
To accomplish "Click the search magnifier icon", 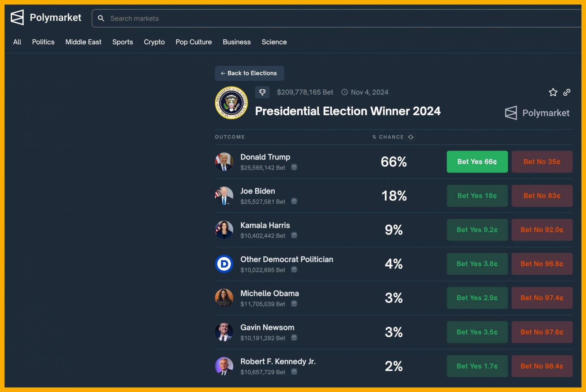I will [x=101, y=18].
